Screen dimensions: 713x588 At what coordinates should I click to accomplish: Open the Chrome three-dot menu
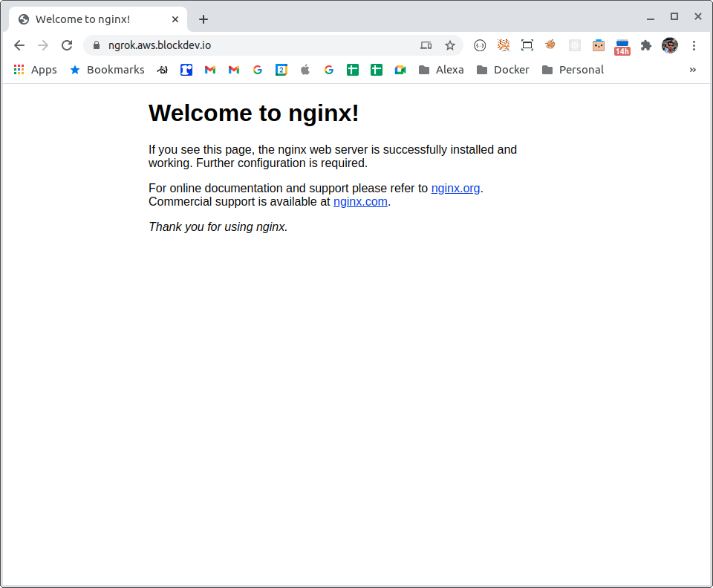click(x=694, y=45)
